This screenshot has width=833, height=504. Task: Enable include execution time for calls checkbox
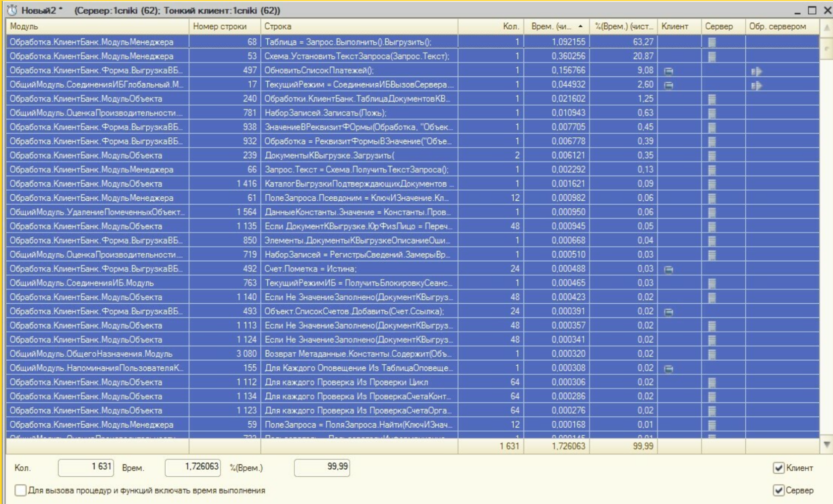20,490
